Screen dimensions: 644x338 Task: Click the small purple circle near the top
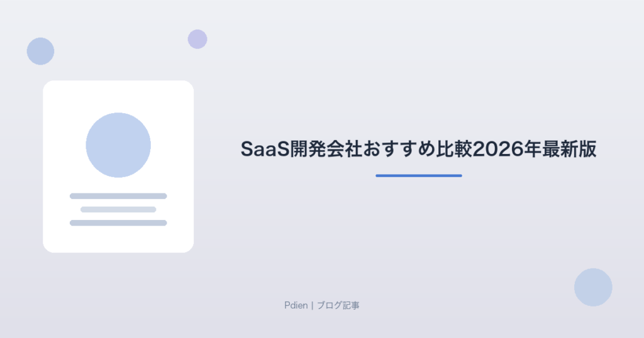click(197, 40)
